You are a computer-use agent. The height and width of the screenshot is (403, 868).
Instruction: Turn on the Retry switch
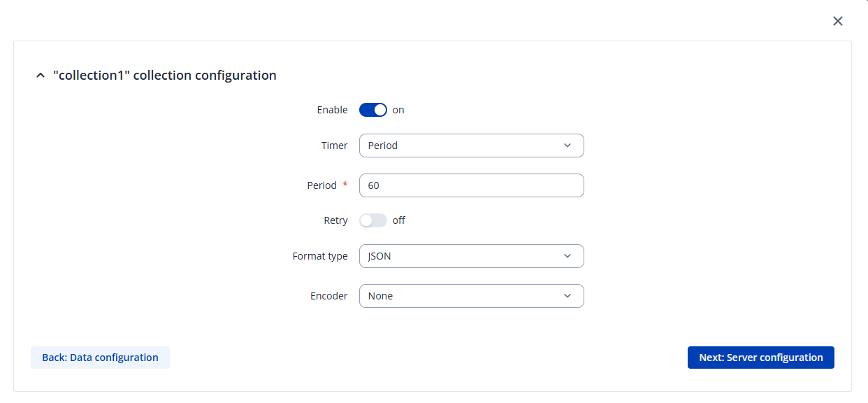click(373, 220)
